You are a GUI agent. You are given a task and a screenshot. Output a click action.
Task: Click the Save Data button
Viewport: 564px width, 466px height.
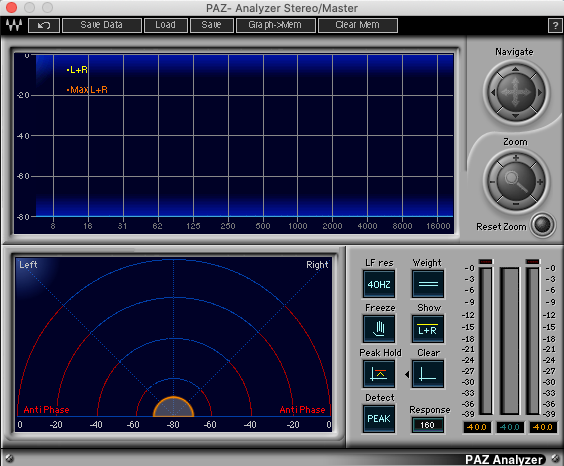pos(101,25)
